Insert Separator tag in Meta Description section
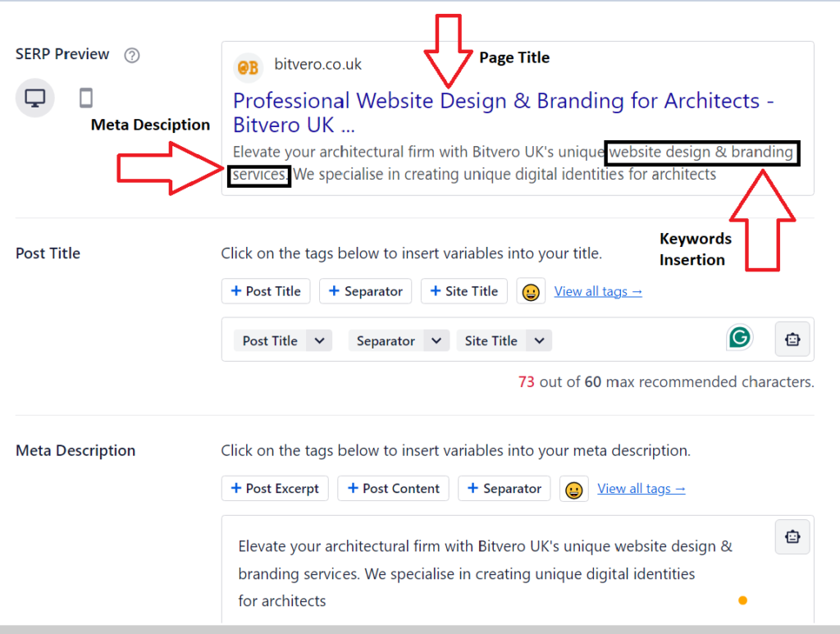Screen dimensions: 840x634 click(504, 488)
